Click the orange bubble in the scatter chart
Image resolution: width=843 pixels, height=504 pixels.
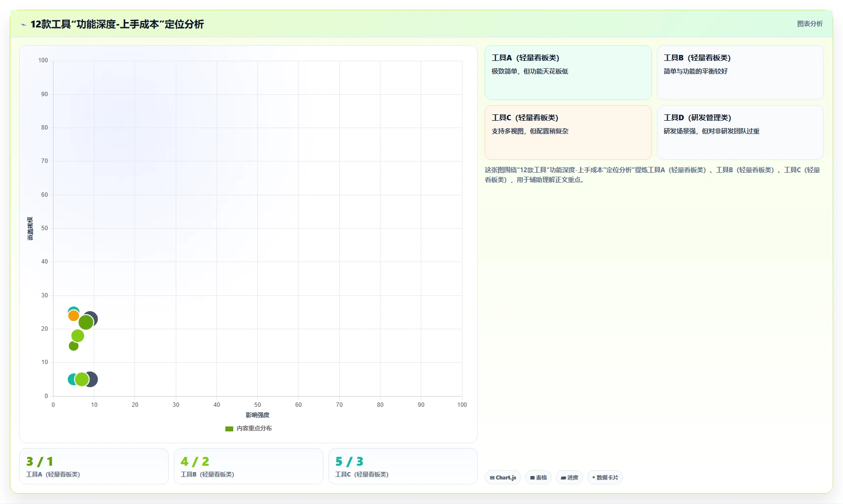point(74,316)
